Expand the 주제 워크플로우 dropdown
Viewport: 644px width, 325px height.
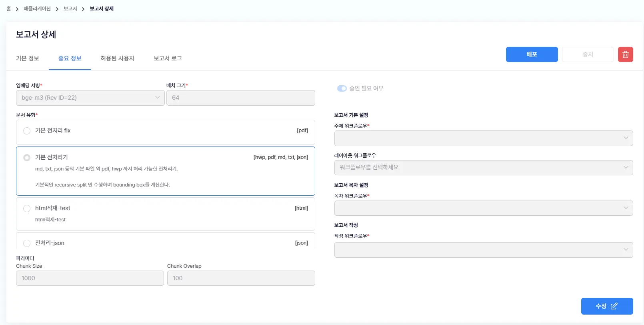pos(483,138)
